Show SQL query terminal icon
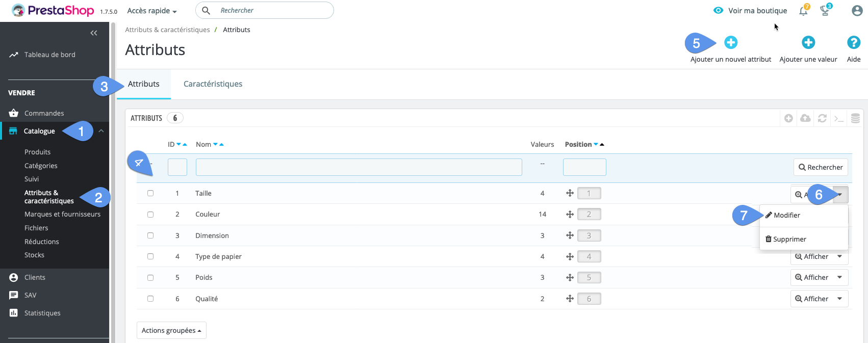This screenshot has height=343, width=868. click(839, 118)
